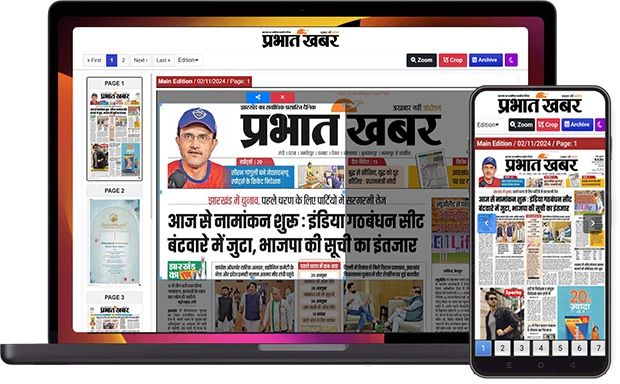Viewport: 620px width, 384px height.
Task: Close the crop selection with red X
Action: (x=282, y=97)
